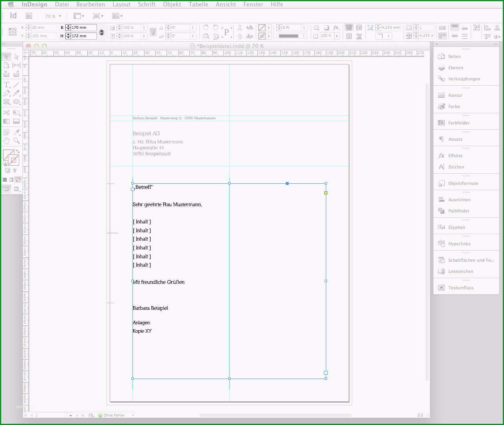Select the Line tool
This screenshot has height=425, width=504.
(16, 85)
